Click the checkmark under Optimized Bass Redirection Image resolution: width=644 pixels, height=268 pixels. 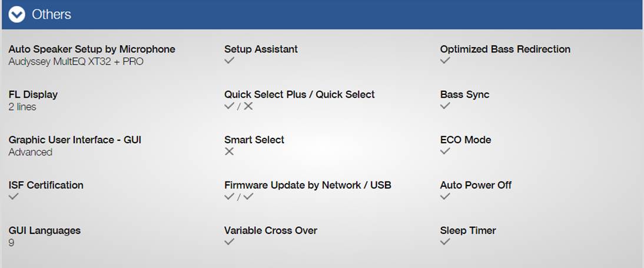point(445,61)
